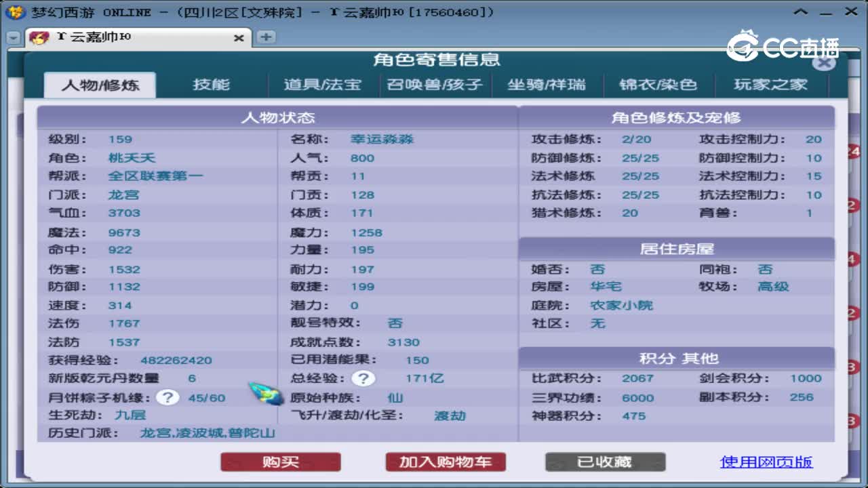This screenshot has height=488, width=868.
Task: Select the 魔法 value 9673
Action: 124,232
